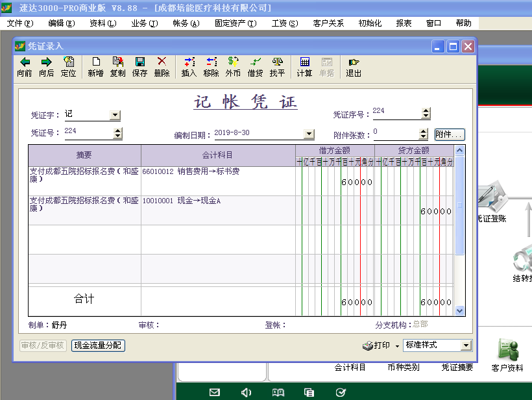Open the 报表 menu
The image size is (532, 400).
tap(404, 23)
